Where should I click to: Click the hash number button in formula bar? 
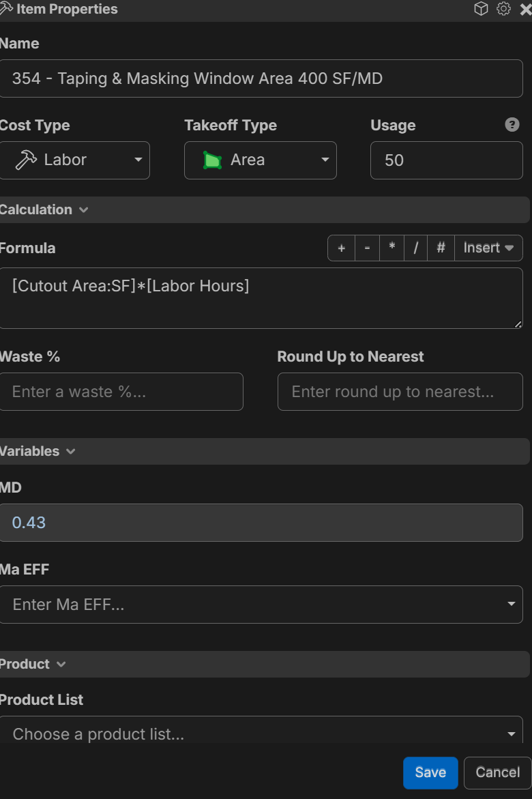click(441, 248)
